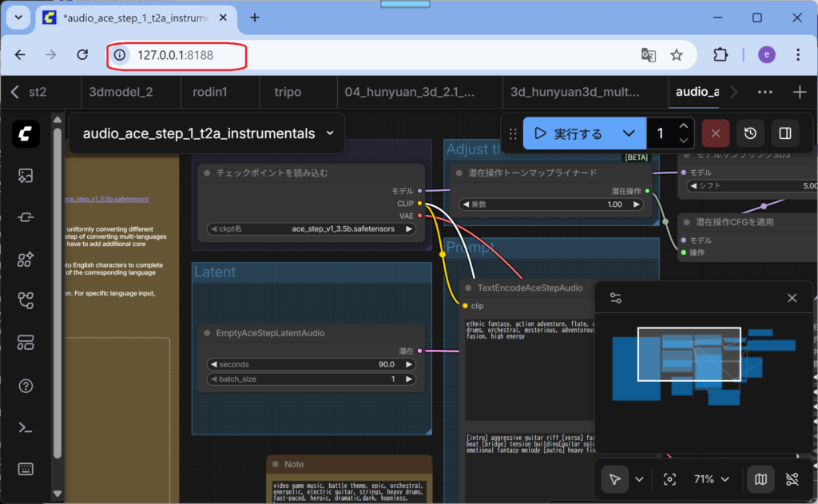818x504 pixels.
Task: Open the 71% zoom level dropdown
Action: [712, 479]
